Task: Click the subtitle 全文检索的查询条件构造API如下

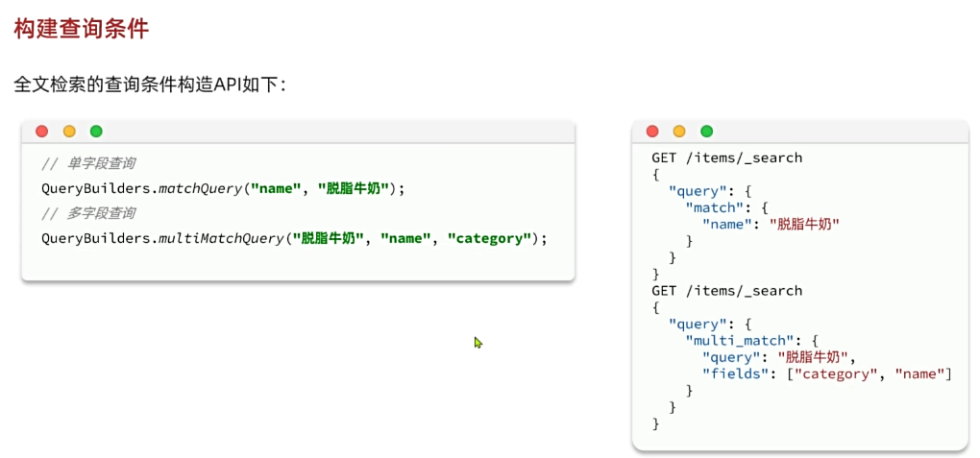Action: pos(149,84)
